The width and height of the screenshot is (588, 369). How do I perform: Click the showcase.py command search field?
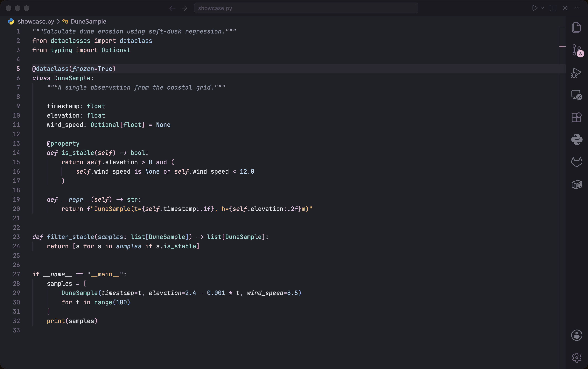point(306,8)
